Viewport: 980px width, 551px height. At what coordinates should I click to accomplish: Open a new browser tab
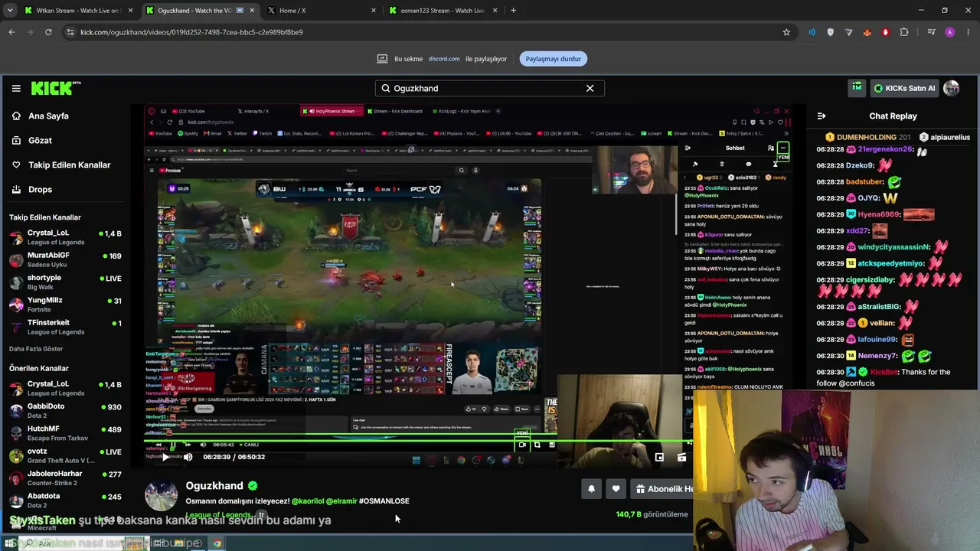[x=513, y=11]
